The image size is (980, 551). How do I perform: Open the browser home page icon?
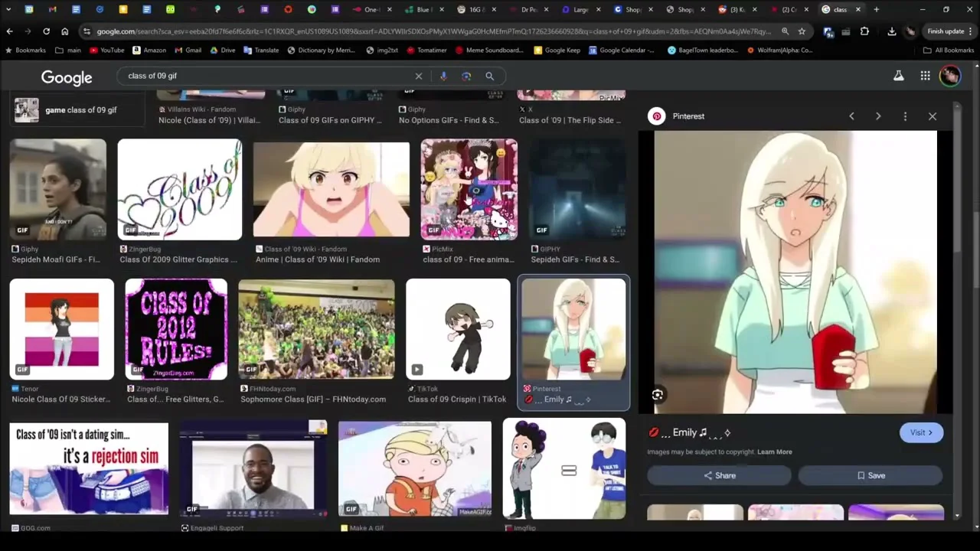pyautogui.click(x=64, y=31)
